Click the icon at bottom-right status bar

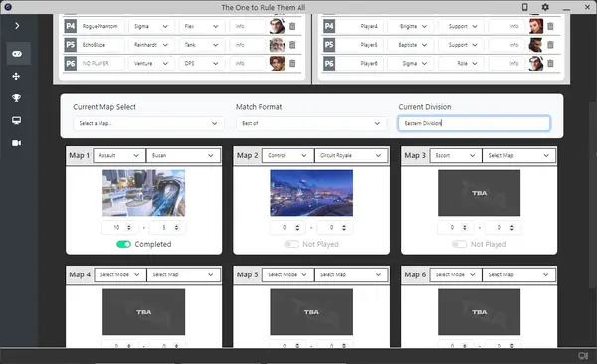point(583,356)
